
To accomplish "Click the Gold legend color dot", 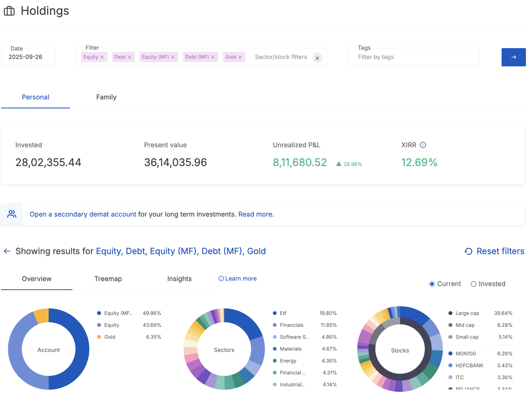I will tap(99, 337).
